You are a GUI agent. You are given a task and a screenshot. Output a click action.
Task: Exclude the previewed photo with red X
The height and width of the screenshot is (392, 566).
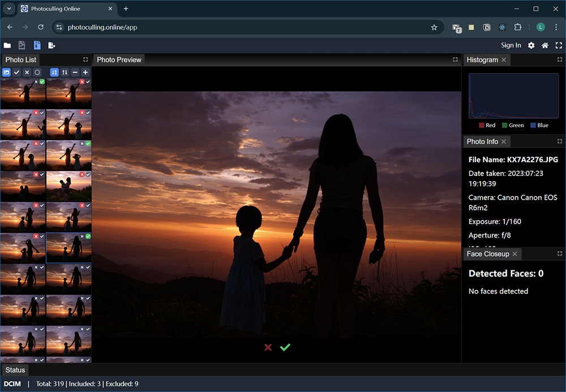click(x=268, y=347)
